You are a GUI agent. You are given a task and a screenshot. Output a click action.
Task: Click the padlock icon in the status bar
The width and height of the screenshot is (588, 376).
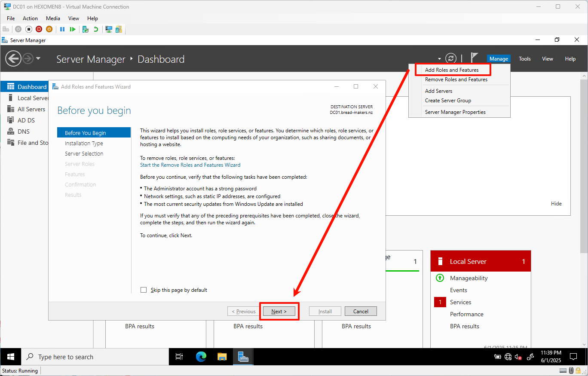(x=578, y=370)
